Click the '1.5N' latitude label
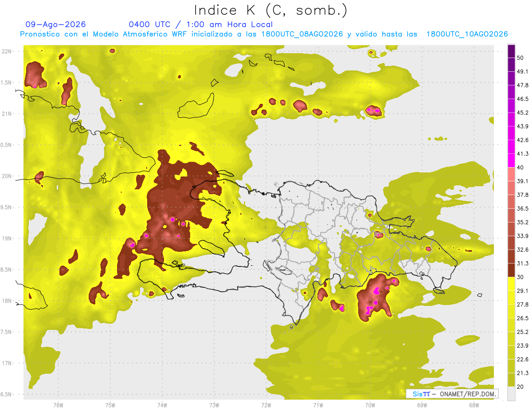The width and height of the screenshot is (532, 411). tap(6, 82)
